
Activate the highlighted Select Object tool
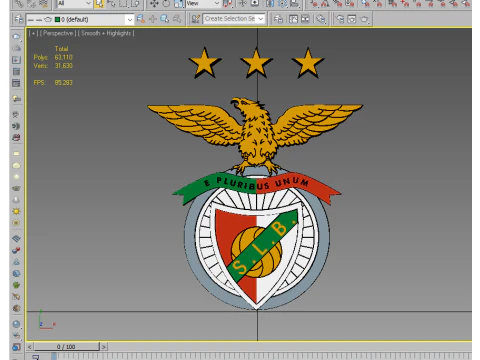coord(99,3)
